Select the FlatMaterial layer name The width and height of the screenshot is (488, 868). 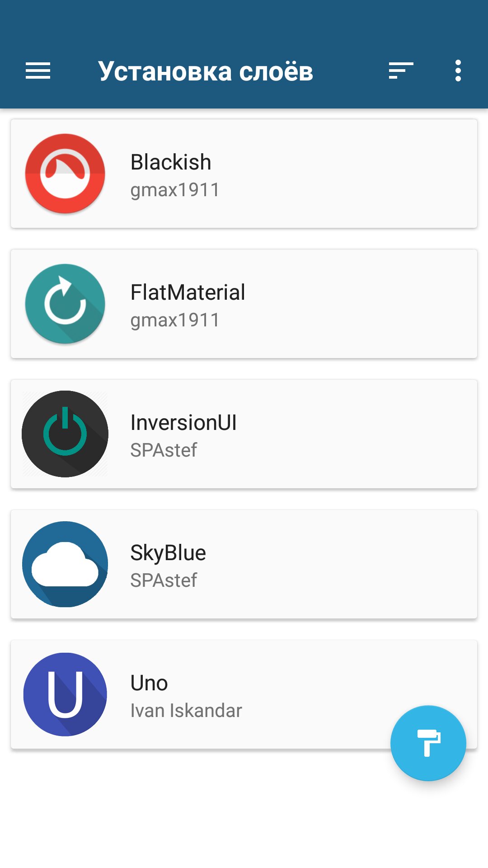tap(188, 292)
